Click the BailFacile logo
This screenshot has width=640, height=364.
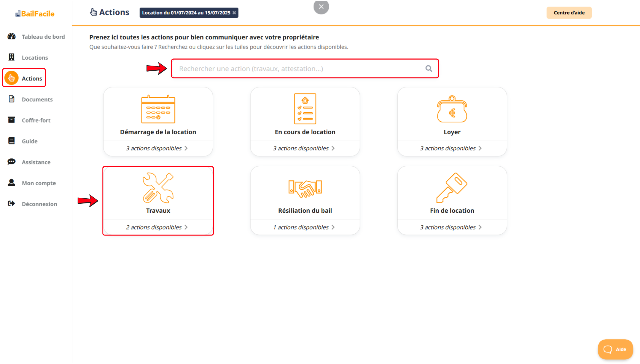[x=35, y=13]
